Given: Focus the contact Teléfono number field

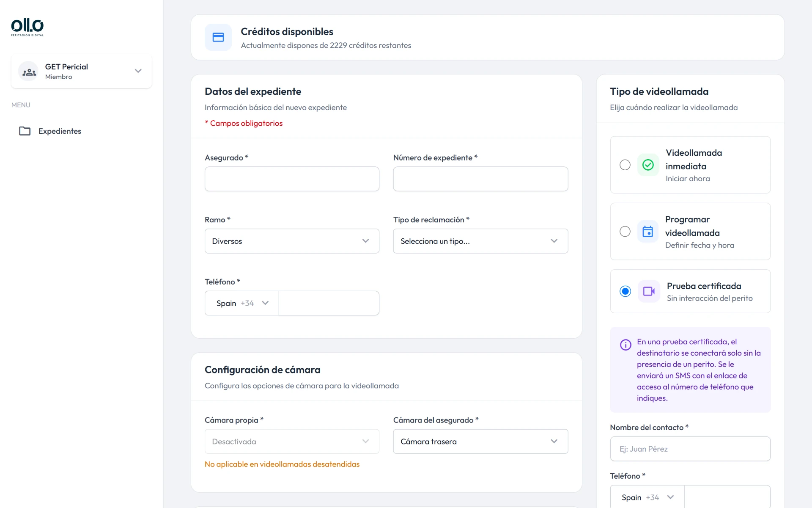Looking at the screenshot, I should [x=727, y=497].
